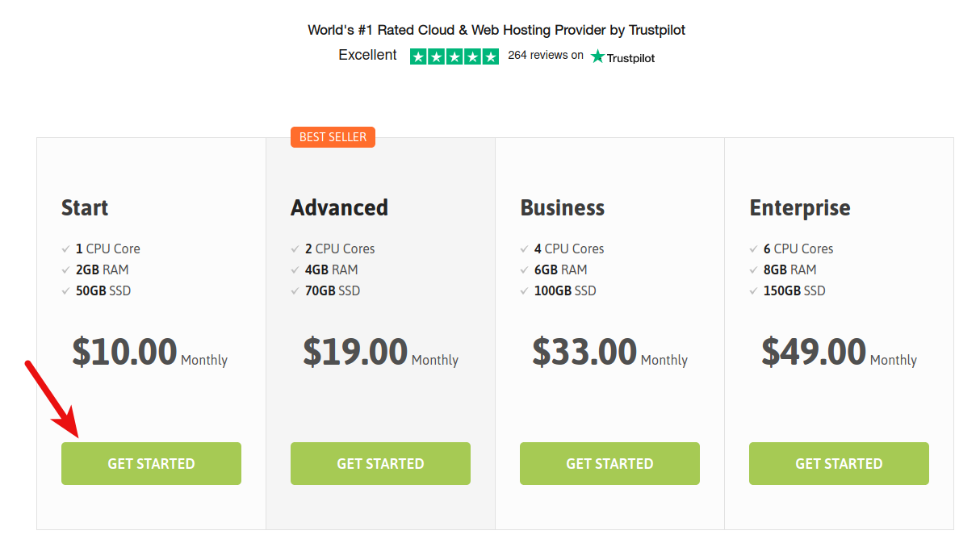Click the checkmark beside 1 CPU Core
The height and width of the screenshot is (539, 980).
66,249
